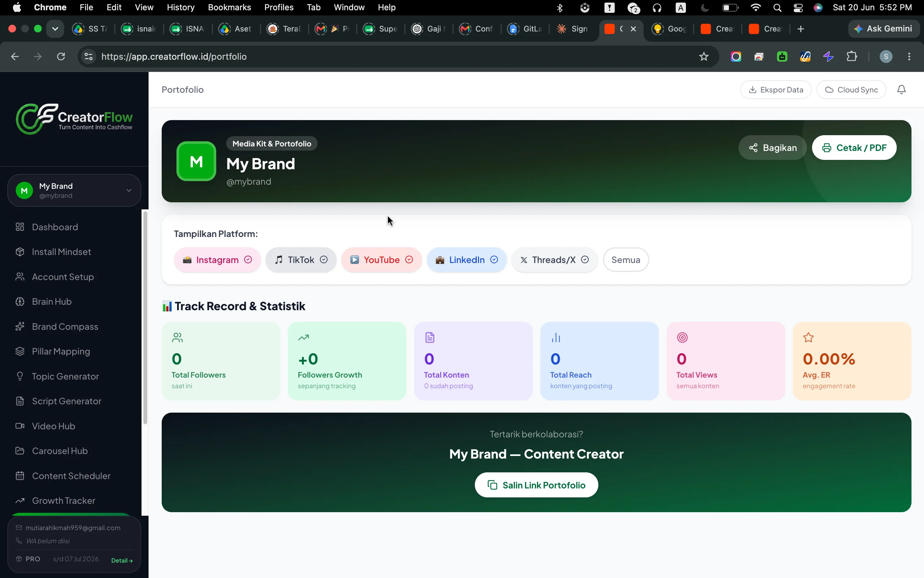Click the sidebar vertical scrollbar
924x578 pixels.
(145, 317)
